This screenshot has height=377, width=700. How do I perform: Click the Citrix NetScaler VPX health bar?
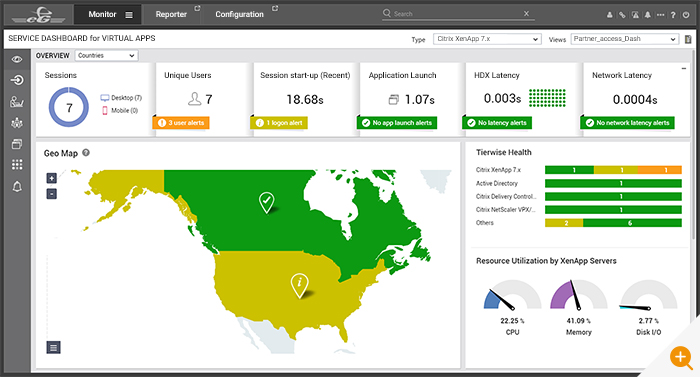[x=613, y=209]
